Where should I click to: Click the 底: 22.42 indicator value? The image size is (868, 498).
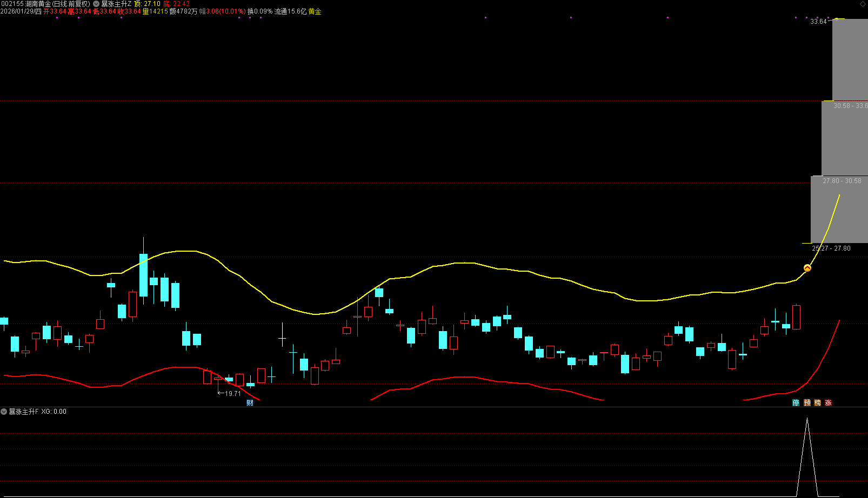pyautogui.click(x=177, y=4)
